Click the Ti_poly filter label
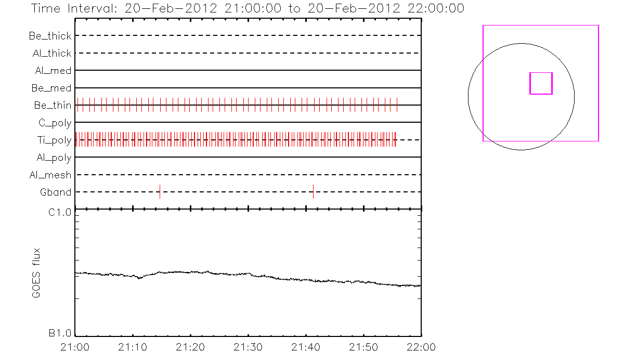The height and width of the screenshot is (364, 624). (x=54, y=140)
